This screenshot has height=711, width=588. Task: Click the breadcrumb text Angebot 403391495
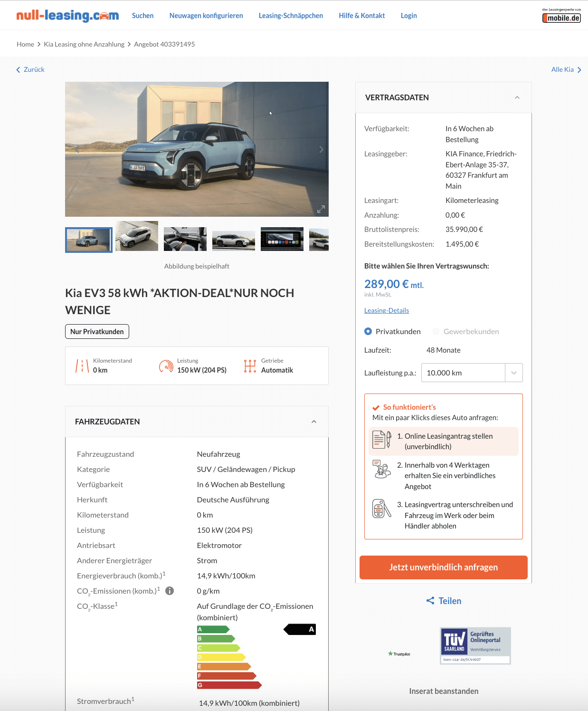(x=164, y=44)
